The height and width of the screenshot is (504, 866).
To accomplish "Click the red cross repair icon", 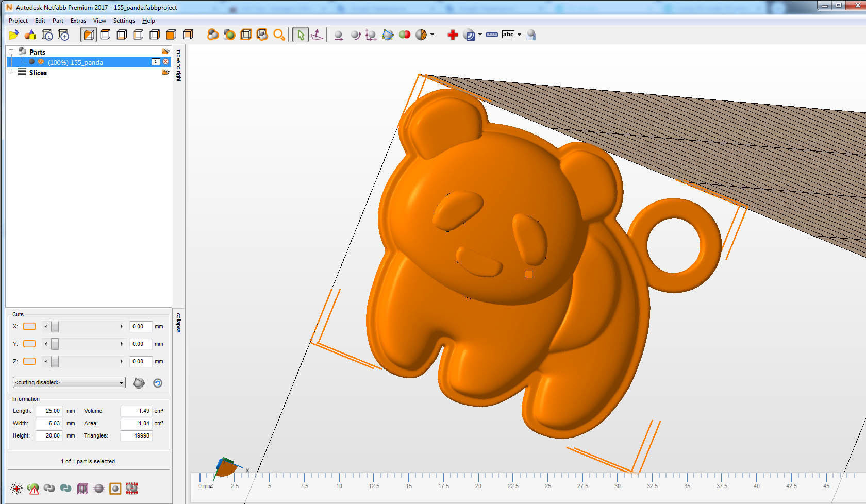I will pyautogui.click(x=453, y=35).
